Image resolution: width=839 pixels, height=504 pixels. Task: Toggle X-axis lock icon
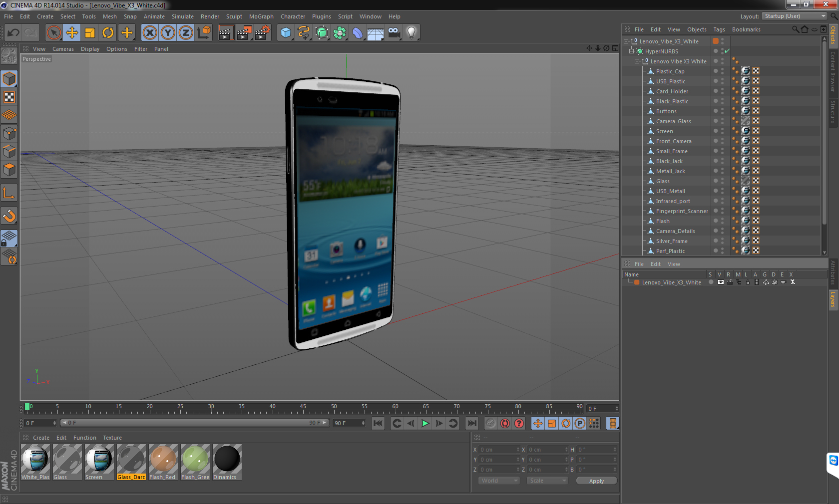pos(150,33)
